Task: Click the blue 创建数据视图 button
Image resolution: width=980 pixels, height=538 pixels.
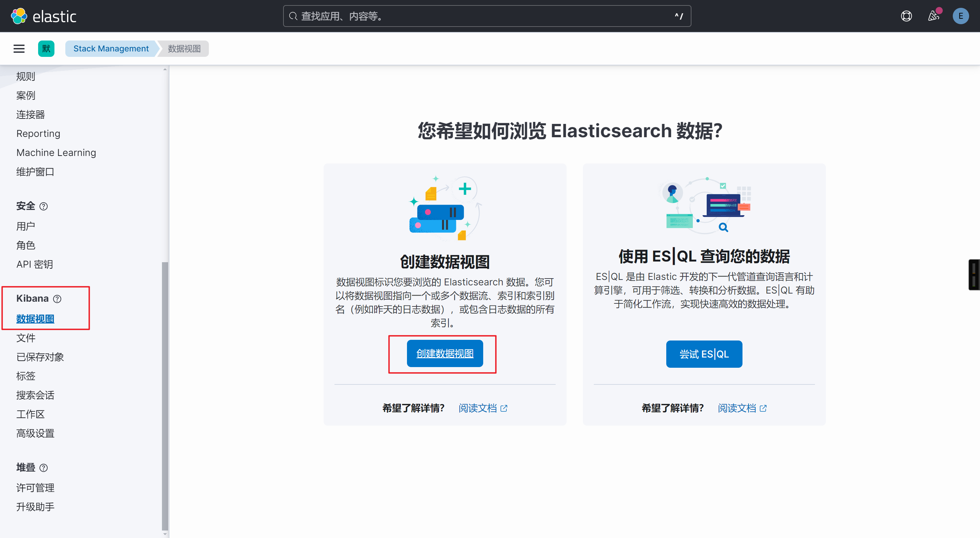Action: point(445,354)
